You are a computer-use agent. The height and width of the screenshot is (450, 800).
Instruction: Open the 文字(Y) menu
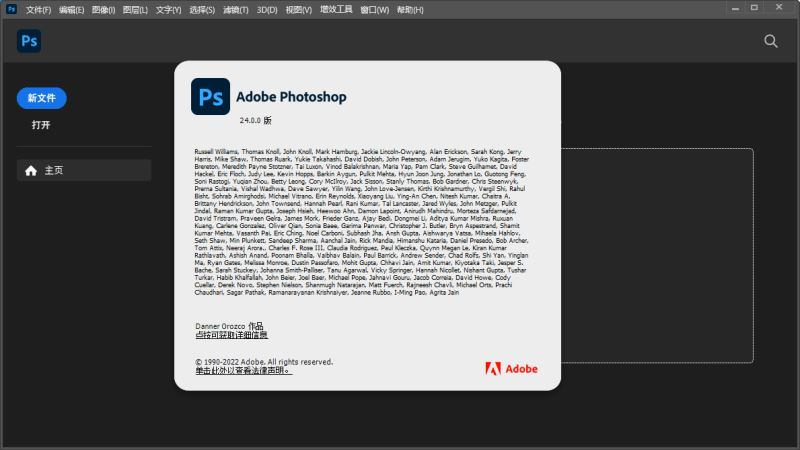168,10
